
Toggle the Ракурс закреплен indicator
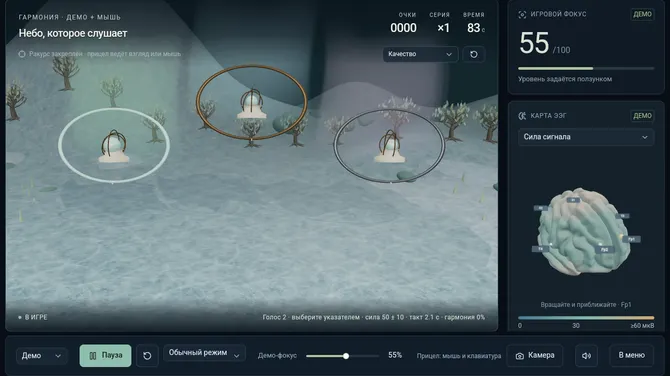[22, 54]
